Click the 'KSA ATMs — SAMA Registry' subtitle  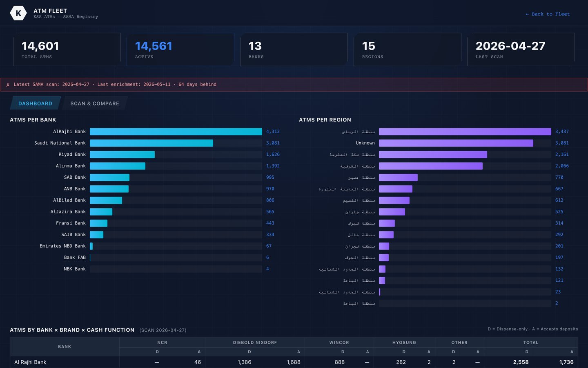66,17
